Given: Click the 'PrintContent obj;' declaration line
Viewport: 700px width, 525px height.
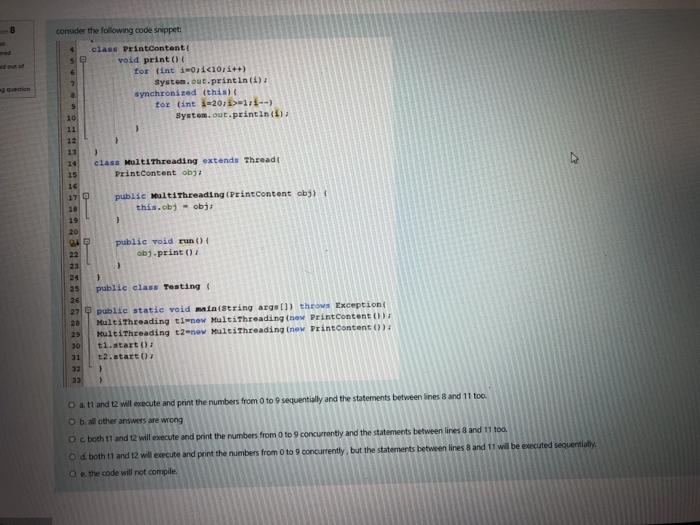Looking at the screenshot, I should (158, 173).
